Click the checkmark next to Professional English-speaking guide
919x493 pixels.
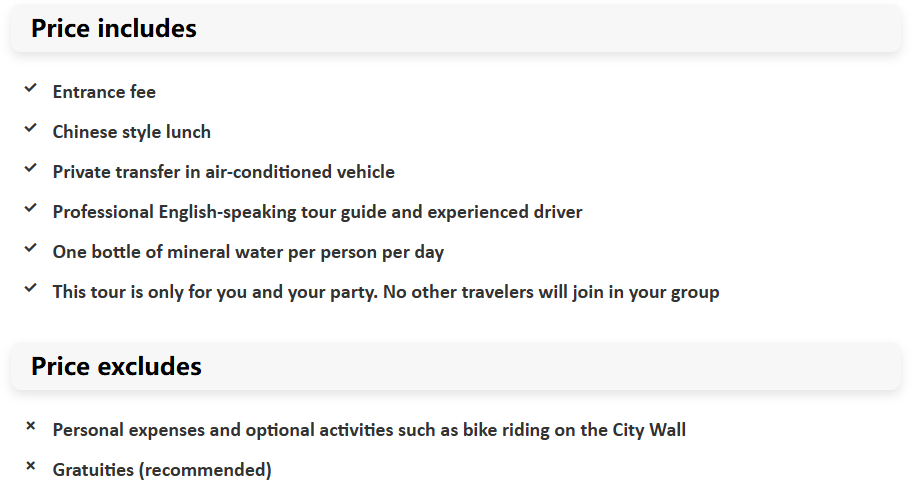pos(30,208)
